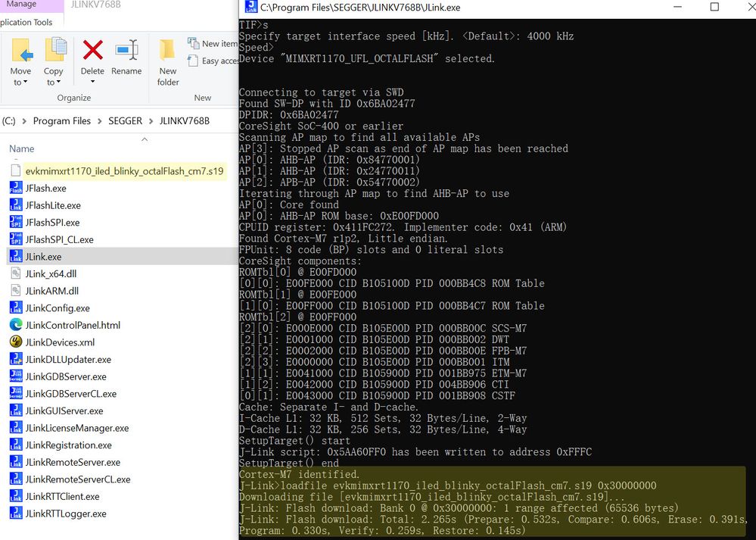Select the JFlashLite.exe file icon
This screenshot has width=756, height=540.
pos(16,205)
